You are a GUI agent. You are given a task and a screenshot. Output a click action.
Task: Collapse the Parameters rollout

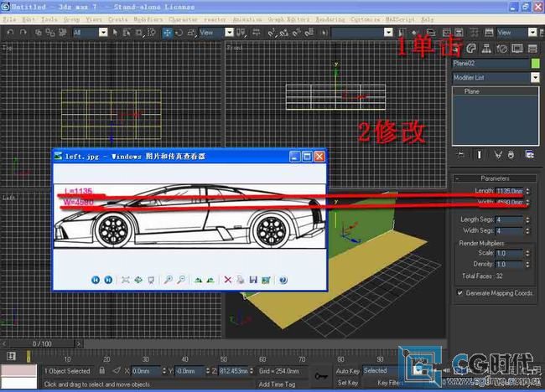[495, 178]
